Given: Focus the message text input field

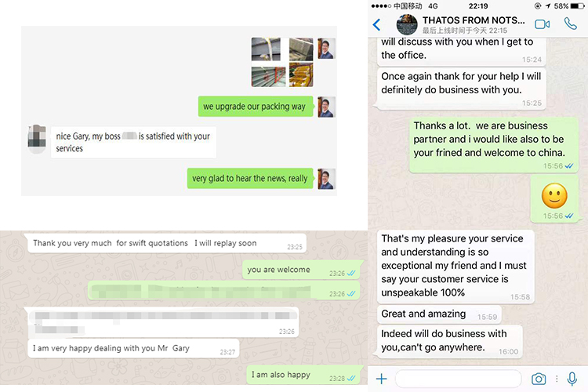Looking at the screenshot, I should click(x=459, y=379).
